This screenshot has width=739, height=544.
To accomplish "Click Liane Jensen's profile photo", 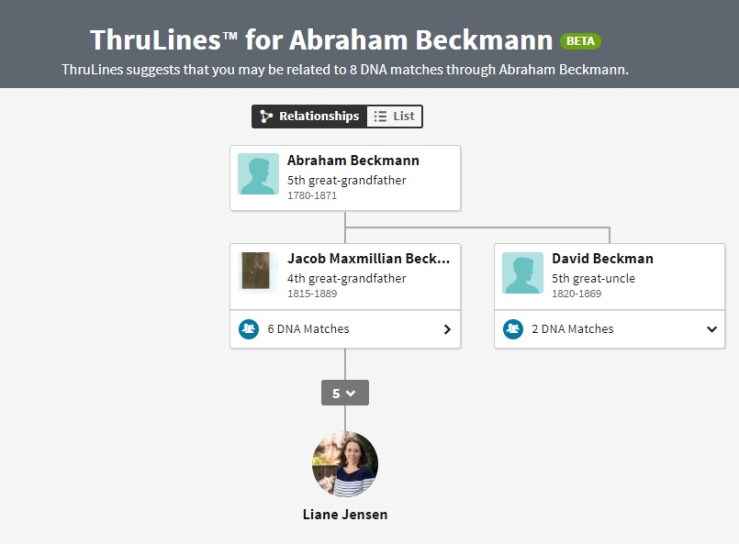I will pos(345,465).
